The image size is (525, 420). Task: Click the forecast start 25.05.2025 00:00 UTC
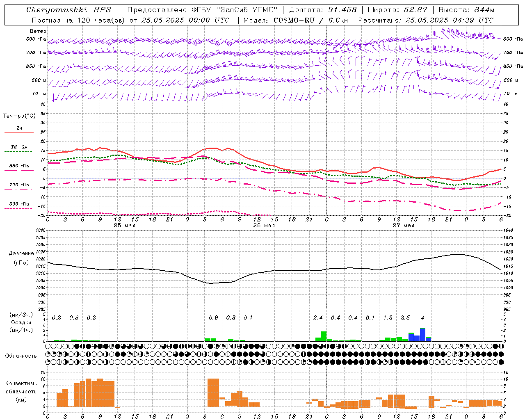pos(185,20)
